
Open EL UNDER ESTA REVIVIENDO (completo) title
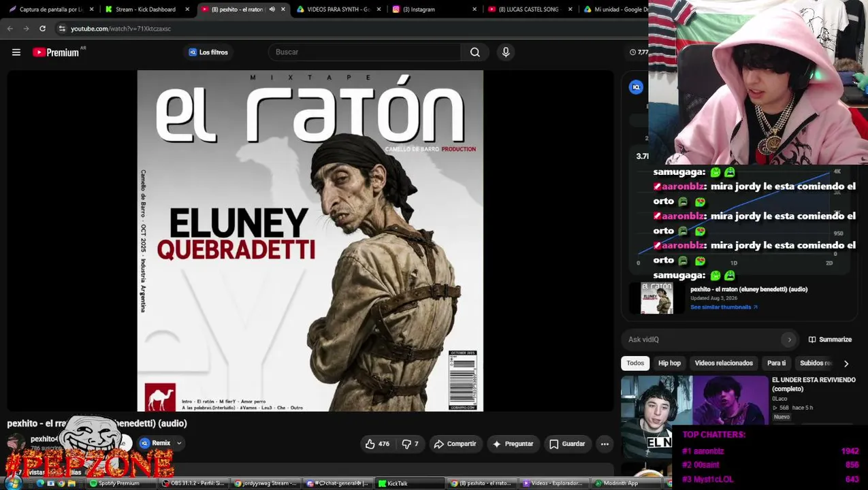point(814,385)
